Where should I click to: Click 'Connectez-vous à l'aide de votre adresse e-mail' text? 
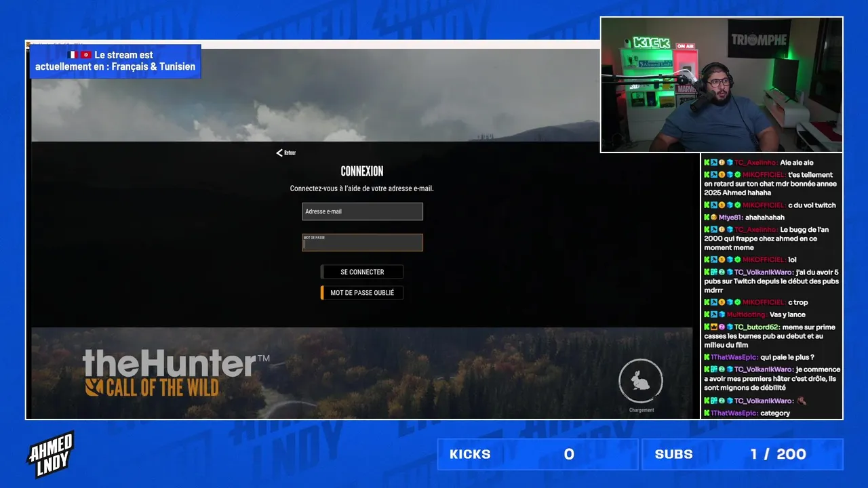(x=362, y=188)
